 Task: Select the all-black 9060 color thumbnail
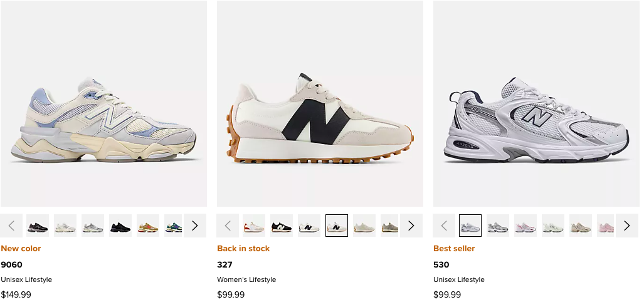click(120, 226)
